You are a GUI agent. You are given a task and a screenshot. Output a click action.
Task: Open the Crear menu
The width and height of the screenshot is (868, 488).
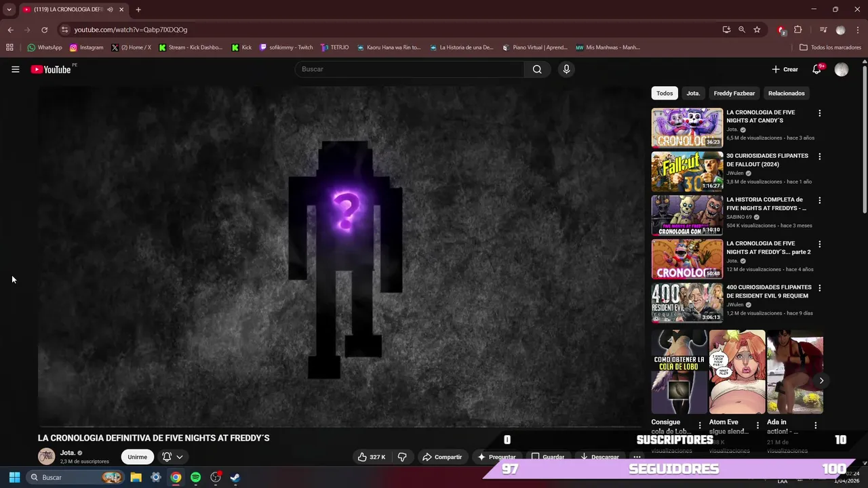[785, 69]
